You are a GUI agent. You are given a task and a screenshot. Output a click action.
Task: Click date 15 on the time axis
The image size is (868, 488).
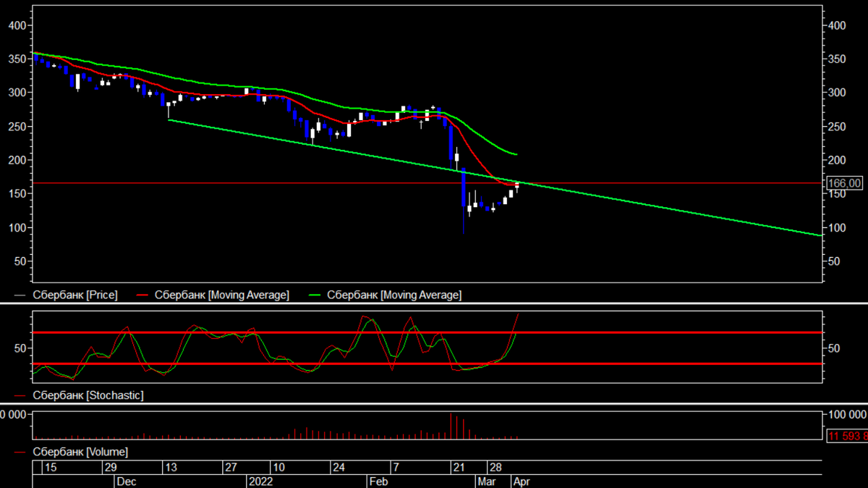(49, 467)
